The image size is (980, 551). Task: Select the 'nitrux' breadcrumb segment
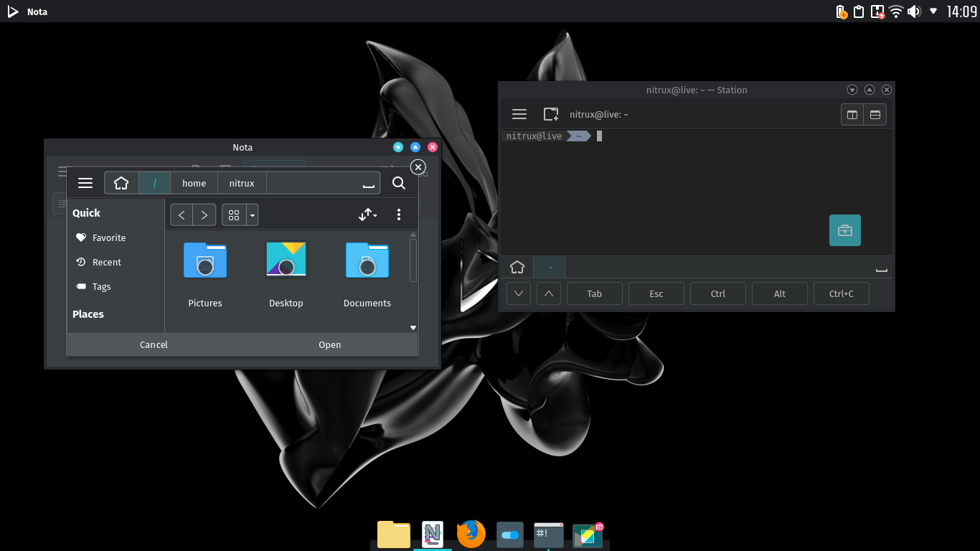(x=242, y=183)
